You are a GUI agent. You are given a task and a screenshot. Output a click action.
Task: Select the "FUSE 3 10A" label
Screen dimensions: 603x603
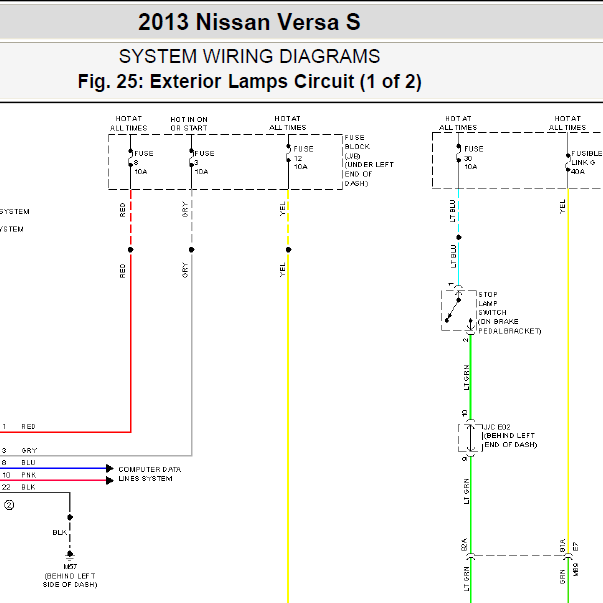204,162
